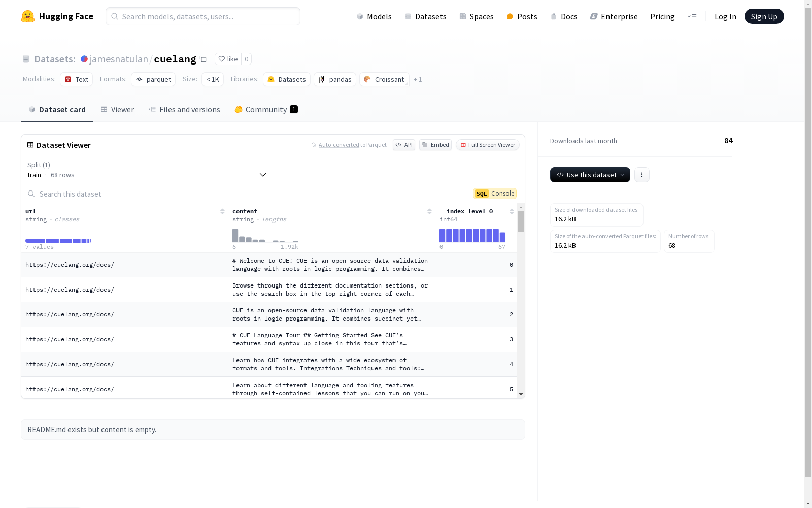This screenshot has width=812, height=508.
Task: Open the Pricing page
Action: (662, 16)
